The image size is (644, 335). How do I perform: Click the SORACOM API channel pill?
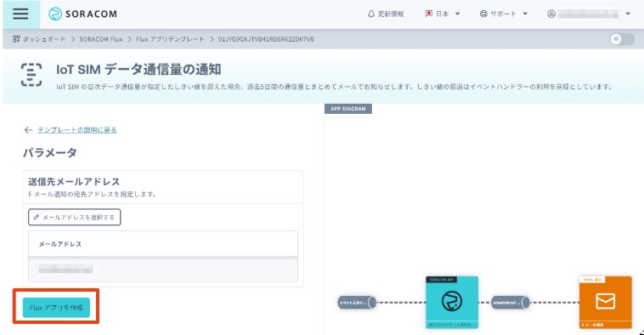(510, 303)
